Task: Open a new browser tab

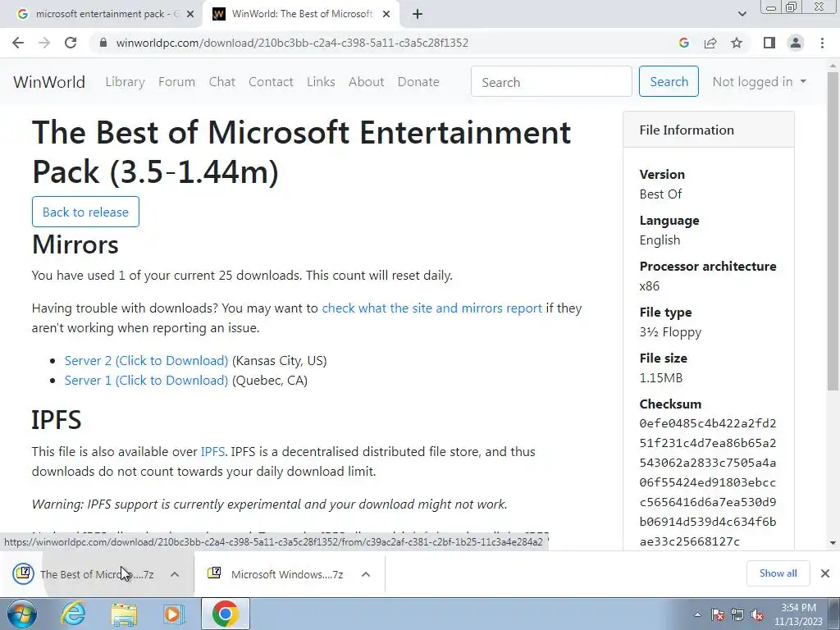Action: 418,15
